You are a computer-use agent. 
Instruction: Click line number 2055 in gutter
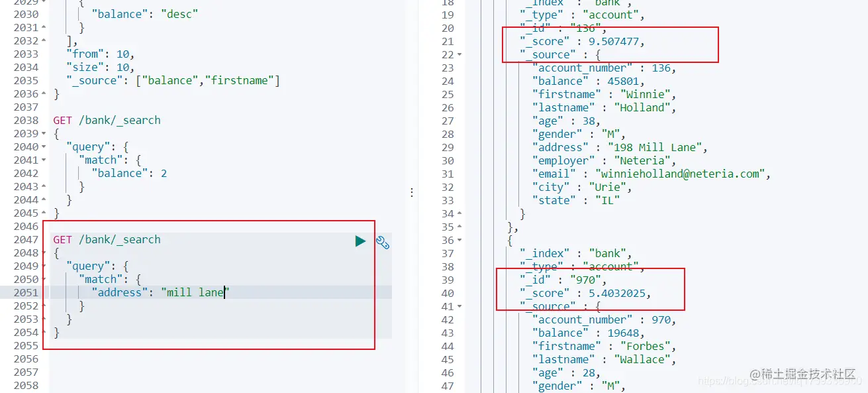(x=26, y=345)
